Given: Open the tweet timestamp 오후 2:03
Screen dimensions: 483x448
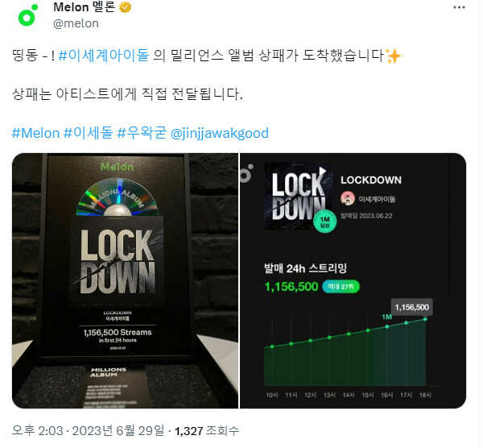Looking at the screenshot, I should click(37, 431).
